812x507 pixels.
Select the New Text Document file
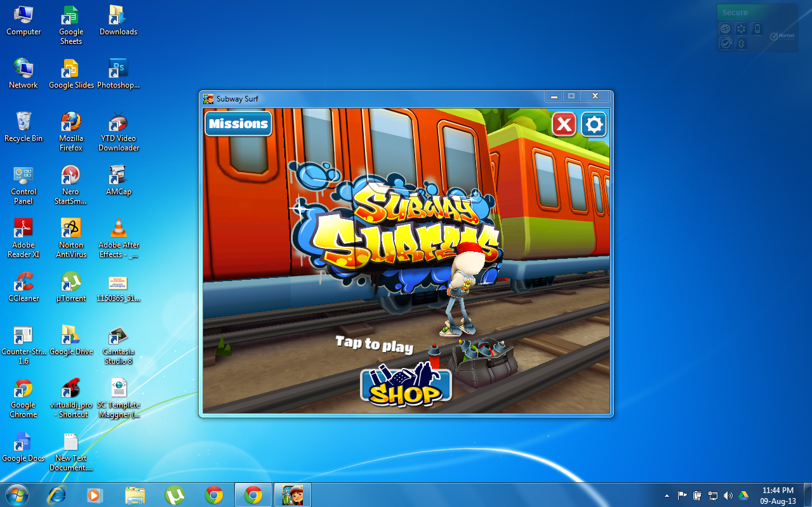tap(71, 451)
